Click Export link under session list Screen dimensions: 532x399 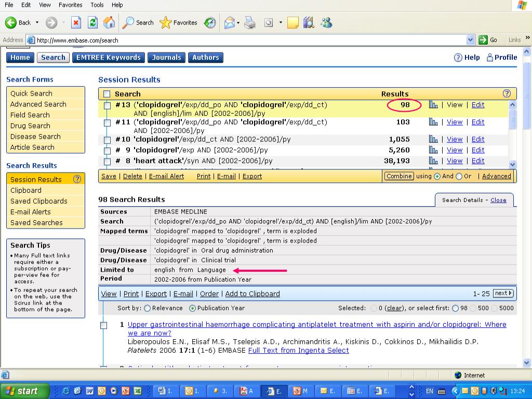(252, 176)
